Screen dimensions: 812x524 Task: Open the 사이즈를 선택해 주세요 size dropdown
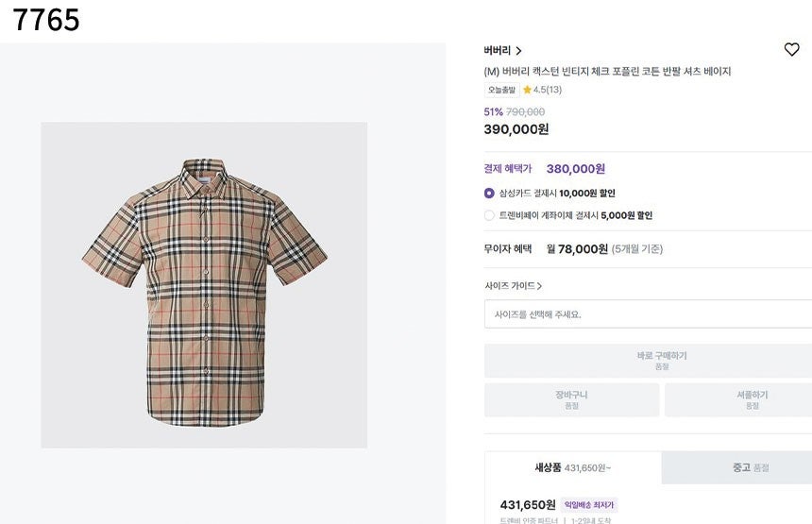click(x=648, y=314)
